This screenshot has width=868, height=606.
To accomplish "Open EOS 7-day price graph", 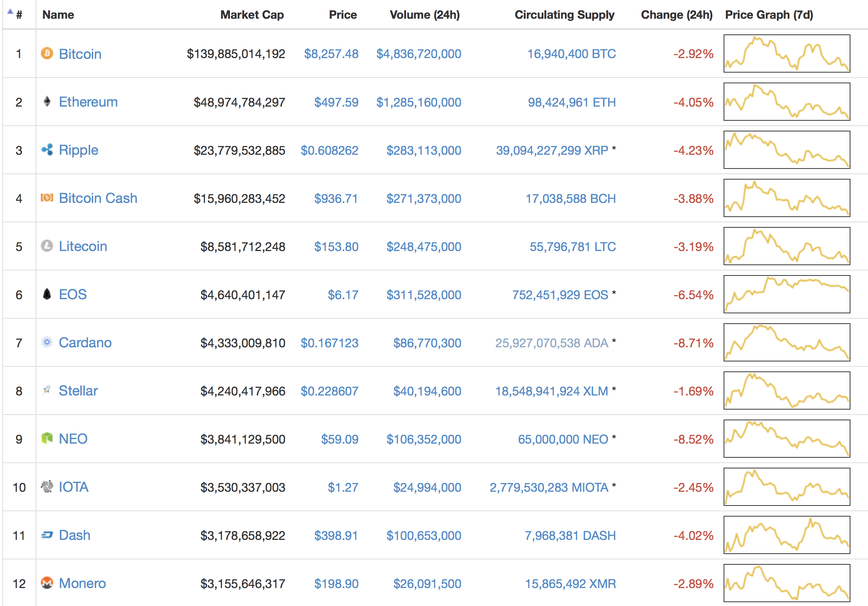I will point(787,294).
